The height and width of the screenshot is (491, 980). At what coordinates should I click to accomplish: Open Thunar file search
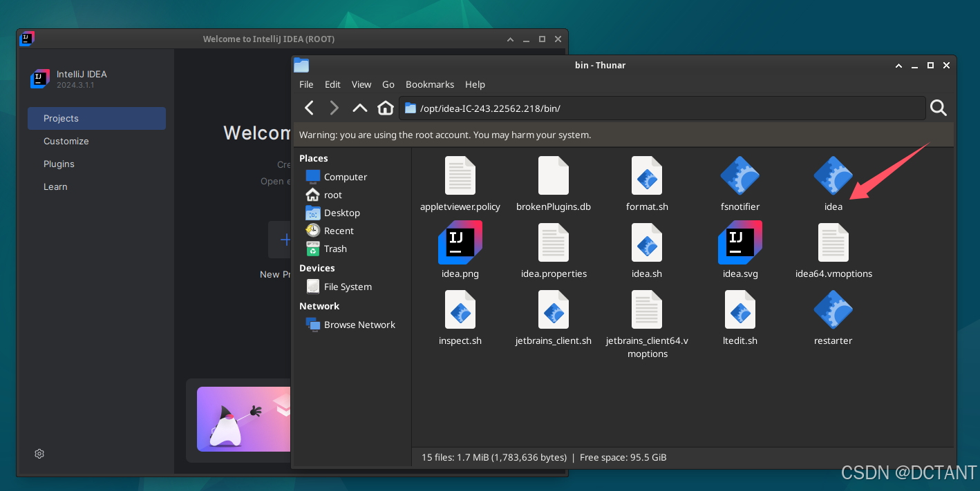click(939, 108)
